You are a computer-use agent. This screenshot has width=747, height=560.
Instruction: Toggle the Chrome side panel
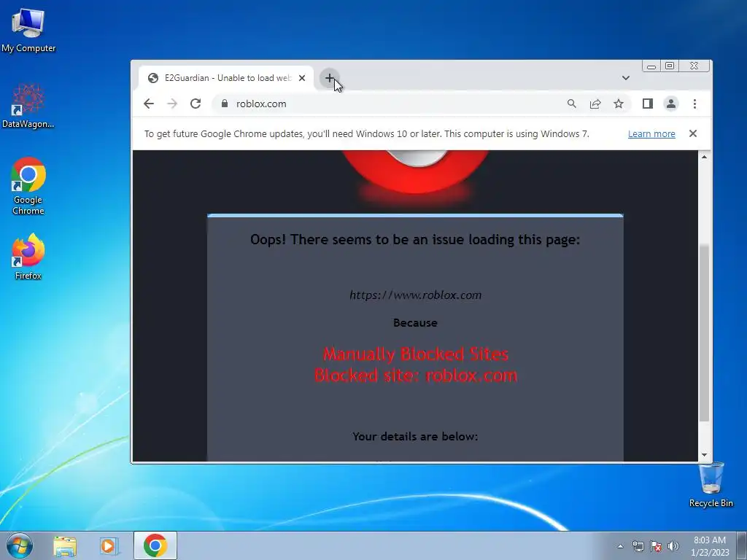[648, 104]
